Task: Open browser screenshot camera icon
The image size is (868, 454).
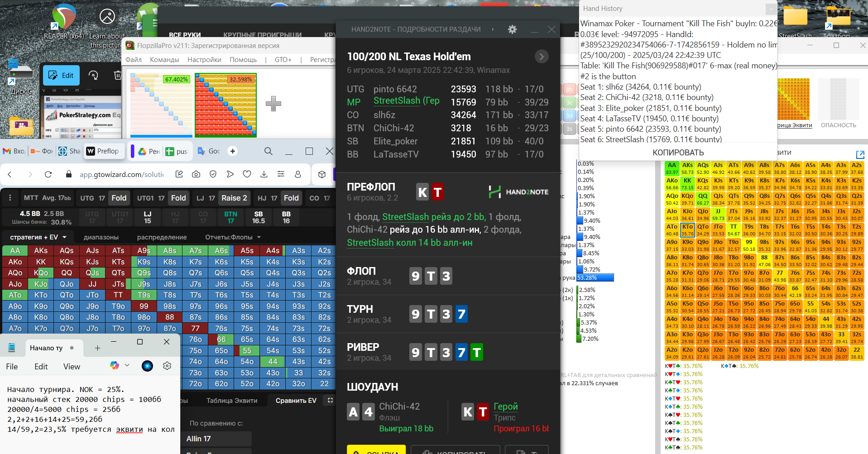Action: click(x=196, y=174)
